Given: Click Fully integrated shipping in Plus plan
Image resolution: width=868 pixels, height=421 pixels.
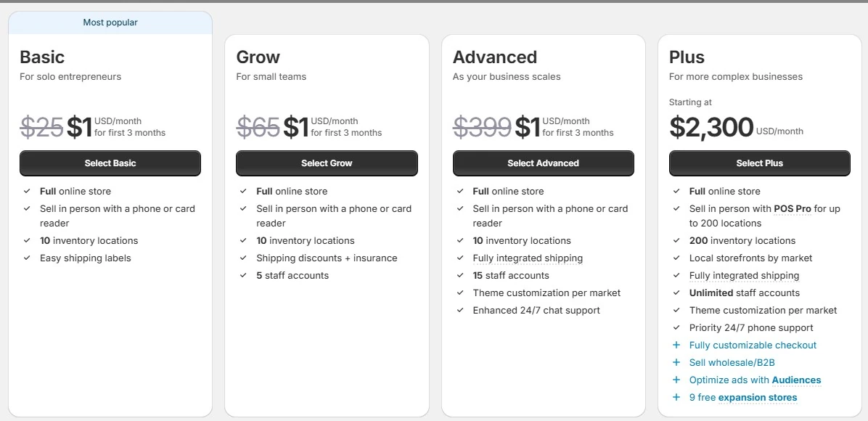Looking at the screenshot, I should [x=744, y=276].
